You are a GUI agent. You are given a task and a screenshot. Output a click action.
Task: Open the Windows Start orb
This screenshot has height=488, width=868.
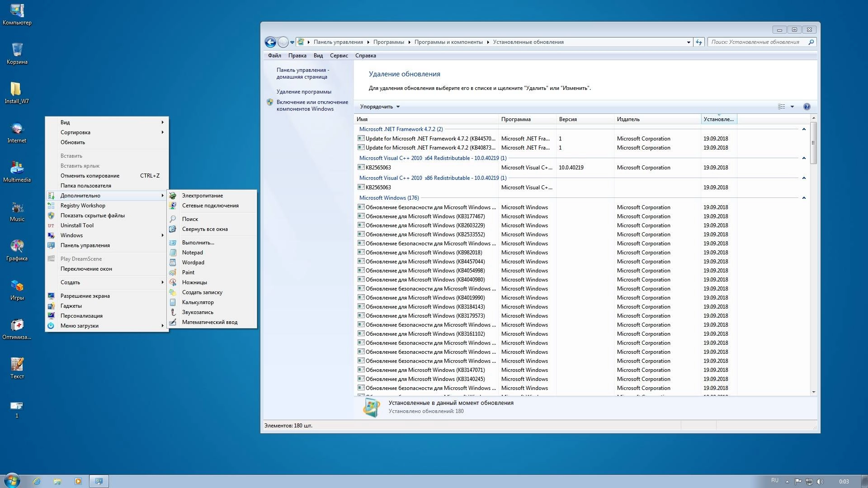(12, 481)
